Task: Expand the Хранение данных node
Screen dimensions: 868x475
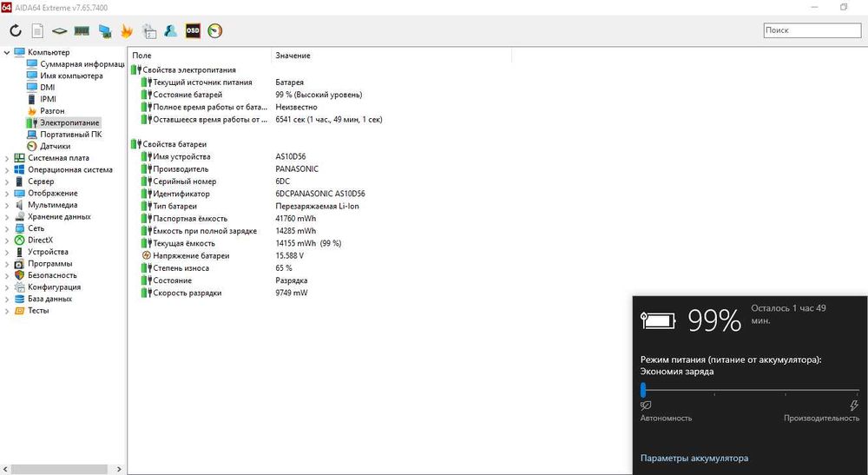Action: point(7,217)
